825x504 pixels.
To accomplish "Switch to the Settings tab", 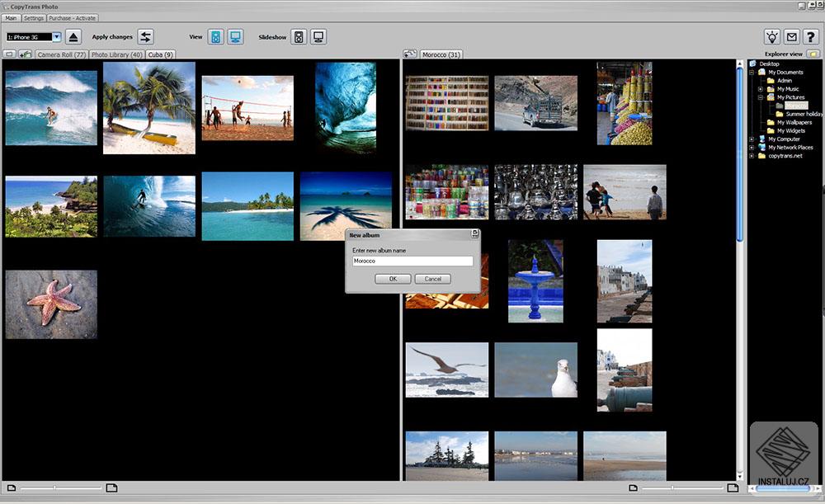I will click(x=34, y=17).
